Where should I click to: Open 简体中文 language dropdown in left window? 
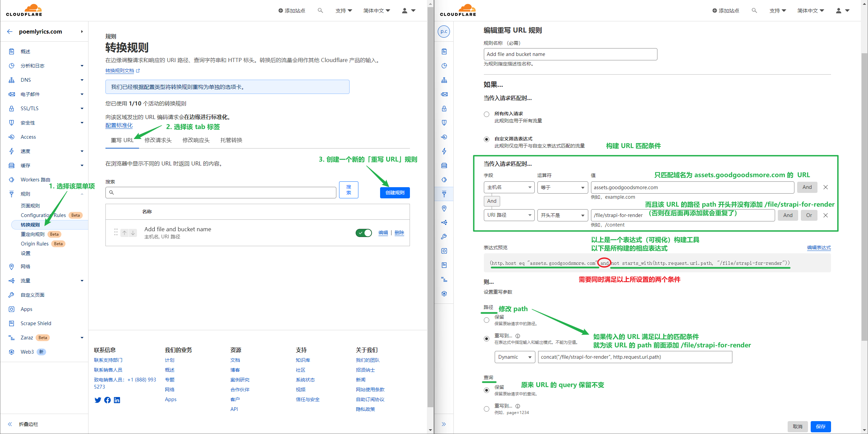[377, 11]
